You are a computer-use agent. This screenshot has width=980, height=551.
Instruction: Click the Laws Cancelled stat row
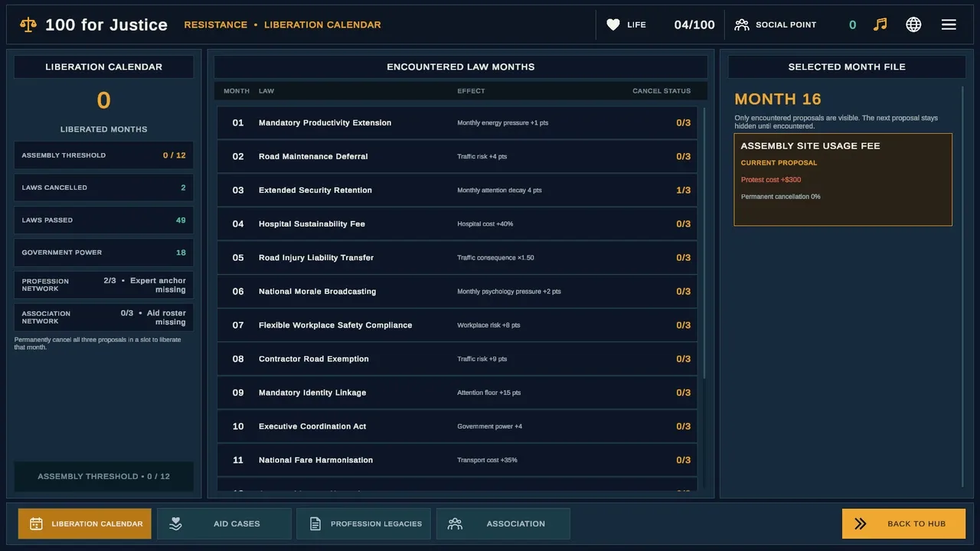(103, 187)
